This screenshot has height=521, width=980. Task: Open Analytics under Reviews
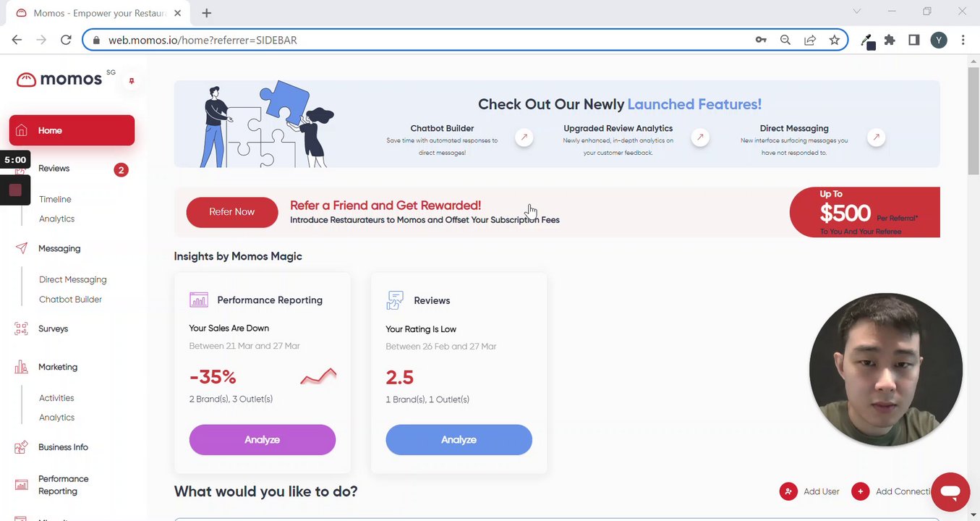57,219
